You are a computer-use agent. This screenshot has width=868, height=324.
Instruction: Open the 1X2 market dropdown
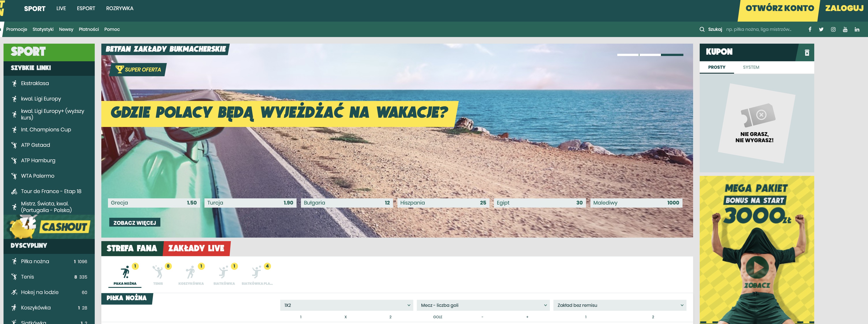(346, 305)
